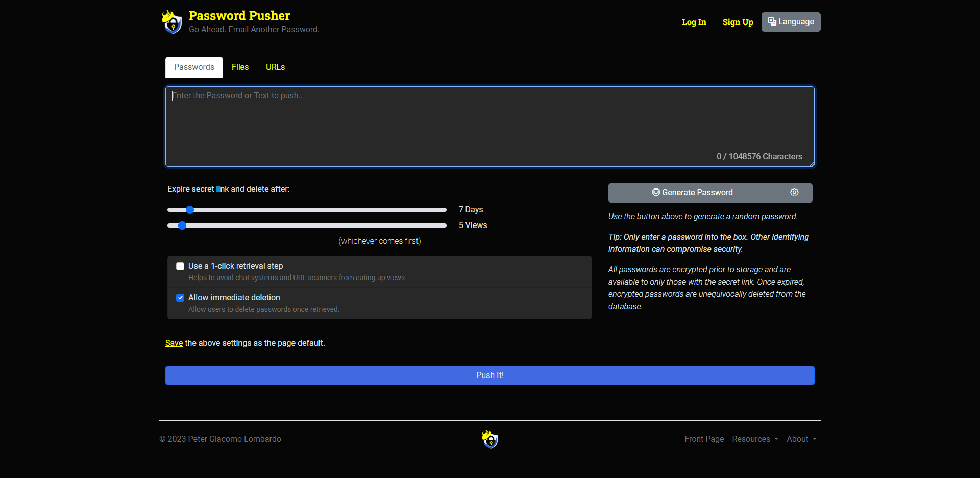Click the shield logo in the footer
This screenshot has height=478, width=980.
489,439
